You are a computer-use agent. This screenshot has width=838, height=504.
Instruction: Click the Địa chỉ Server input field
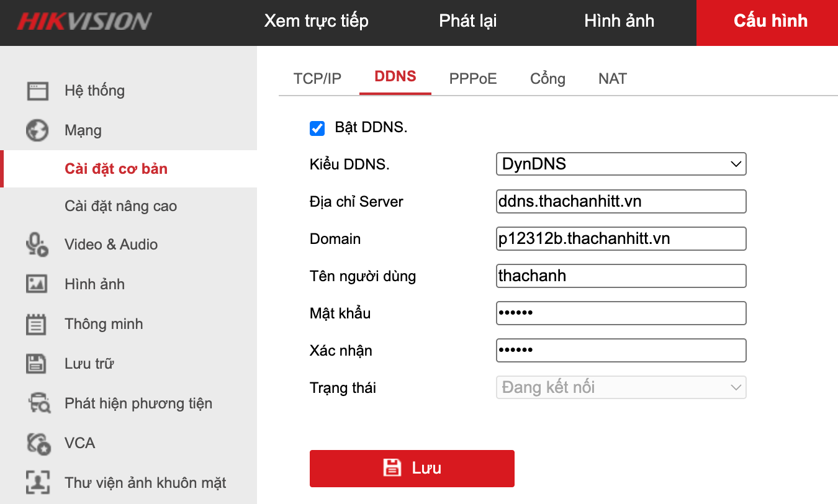[x=621, y=202]
